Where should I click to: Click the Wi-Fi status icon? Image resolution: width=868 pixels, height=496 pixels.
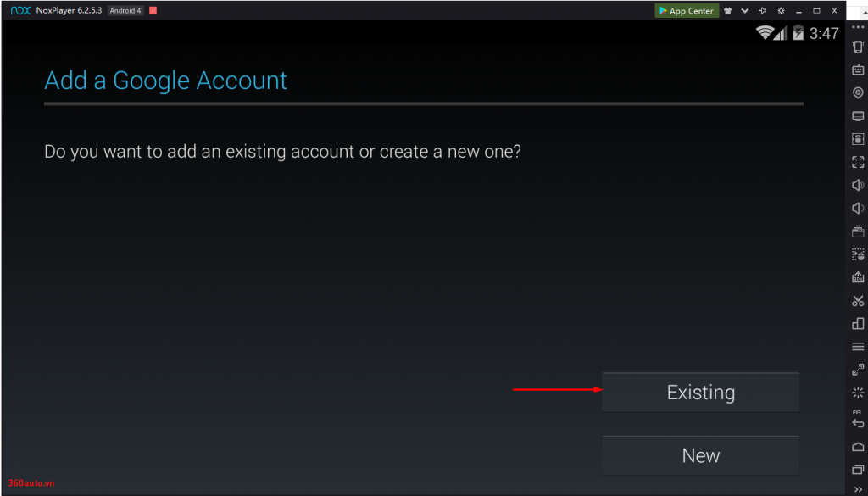point(765,33)
